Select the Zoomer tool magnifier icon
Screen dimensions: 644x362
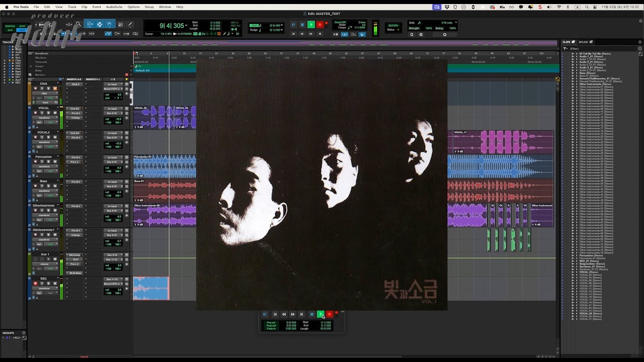pos(78,24)
